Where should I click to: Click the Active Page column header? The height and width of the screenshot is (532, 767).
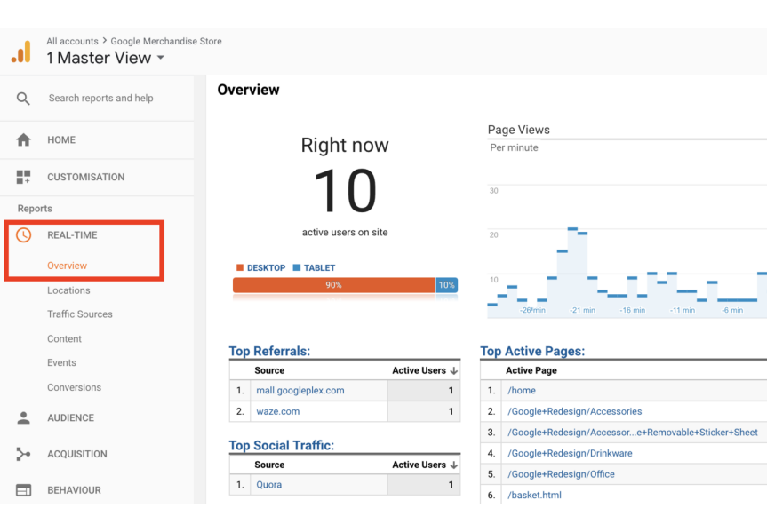531,370
